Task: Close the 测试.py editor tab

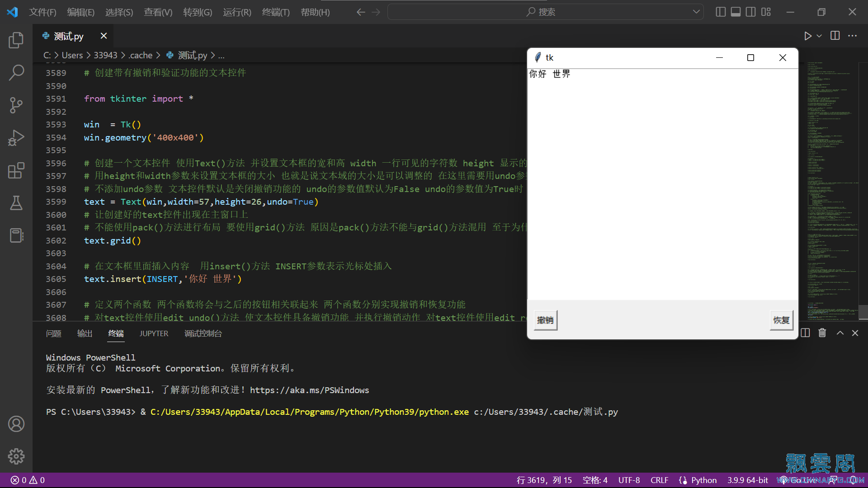Action: [x=104, y=36]
